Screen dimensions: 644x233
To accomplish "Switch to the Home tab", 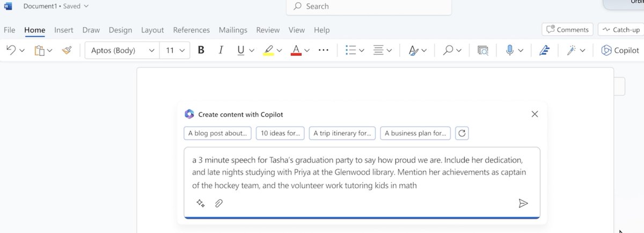I will pos(35,30).
